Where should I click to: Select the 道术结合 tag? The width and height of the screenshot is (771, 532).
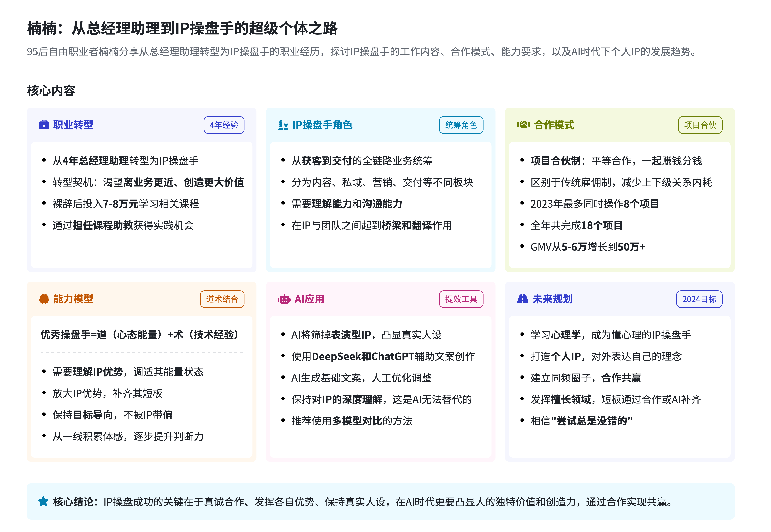click(222, 299)
